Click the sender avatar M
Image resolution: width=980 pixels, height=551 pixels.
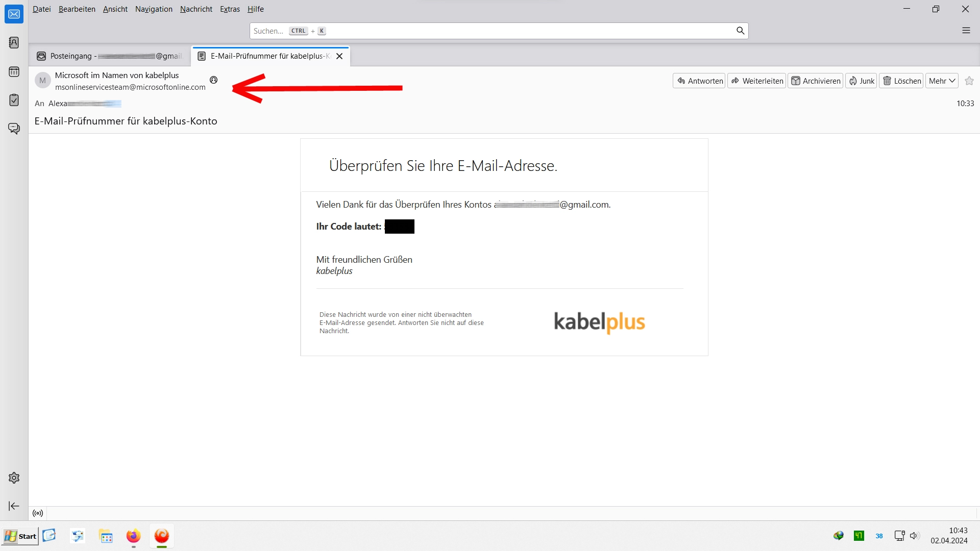point(43,81)
